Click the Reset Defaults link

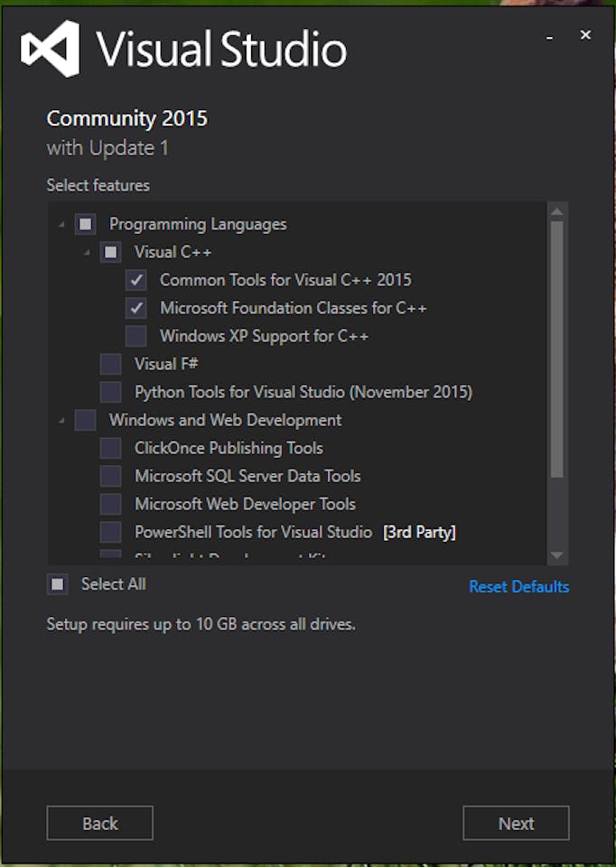pos(518,587)
